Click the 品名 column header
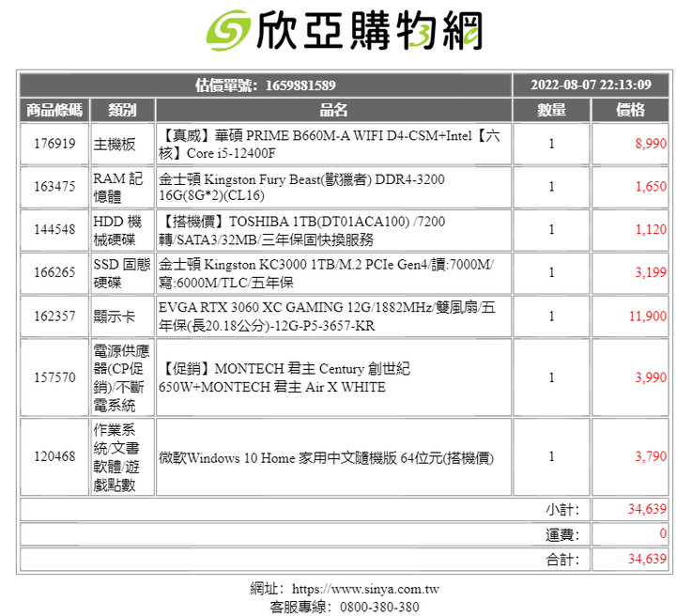Image resolution: width=676 pixels, height=616 pixels. 333,110
